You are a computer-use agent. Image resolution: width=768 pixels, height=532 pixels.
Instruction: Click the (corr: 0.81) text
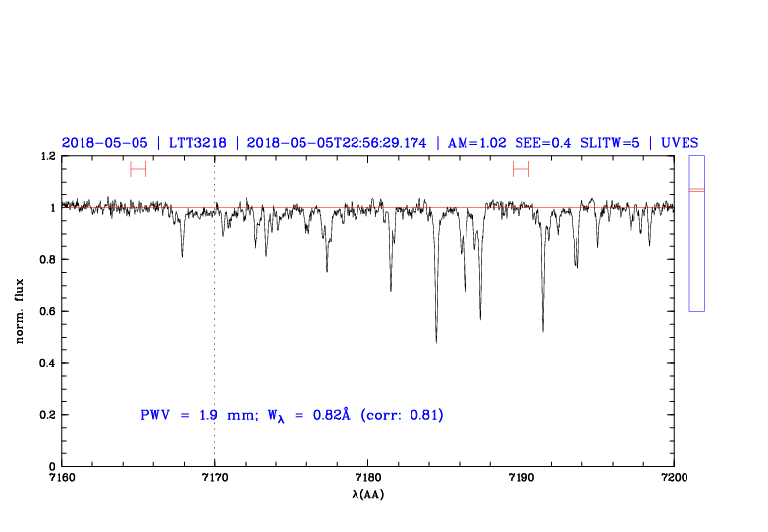[403, 415]
